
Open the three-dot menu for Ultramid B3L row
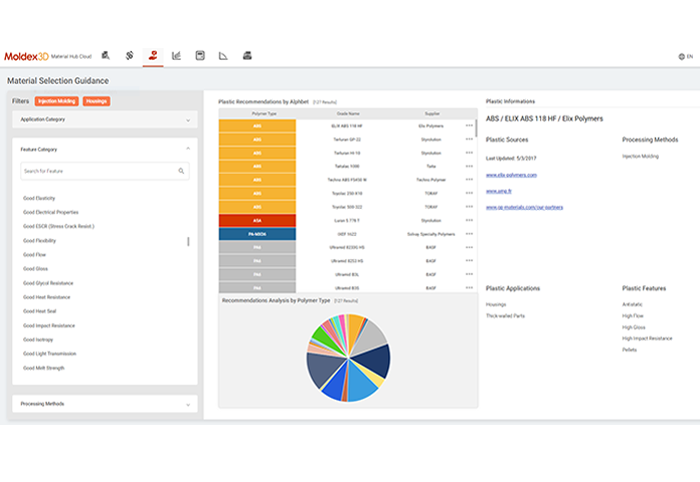(469, 274)
